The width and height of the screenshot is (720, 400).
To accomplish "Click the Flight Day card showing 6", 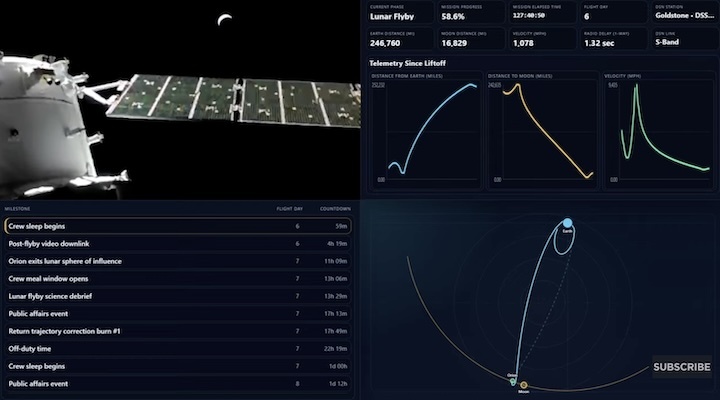I will tap(613, 12).
